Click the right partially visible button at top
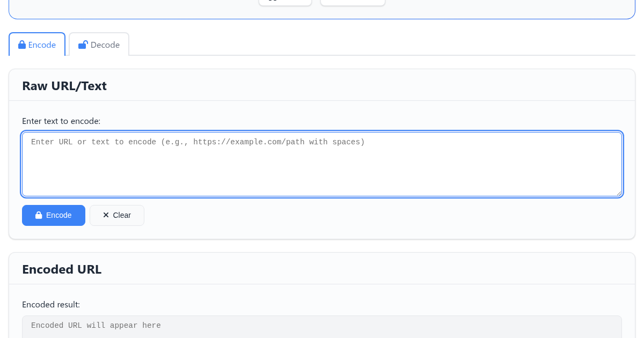Viewport: 644px width, 338px height. click(x=353, y=3)
